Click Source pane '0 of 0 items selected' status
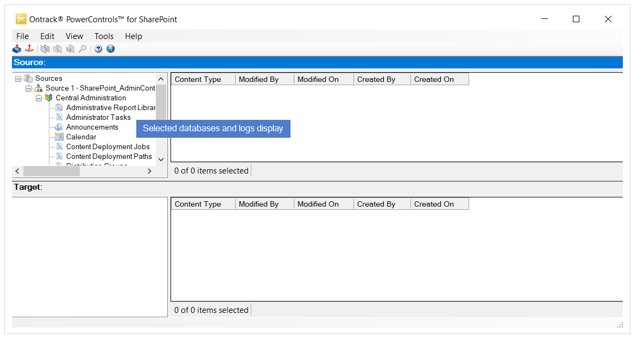Image resolution: width=644 pixels, height=346 pixels. click(211, 171)
